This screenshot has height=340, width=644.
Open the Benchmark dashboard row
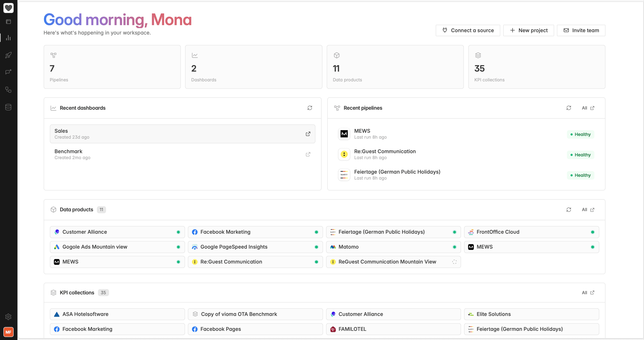(183, 154)
